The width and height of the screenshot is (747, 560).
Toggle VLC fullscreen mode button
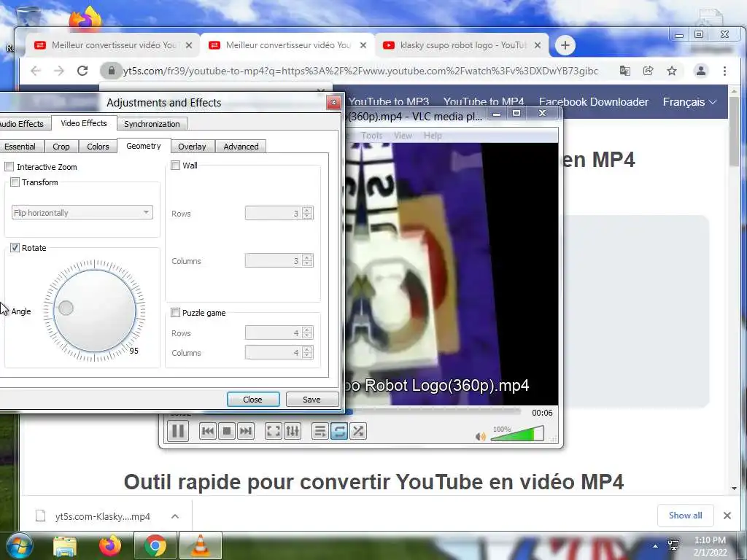[274, 431]
